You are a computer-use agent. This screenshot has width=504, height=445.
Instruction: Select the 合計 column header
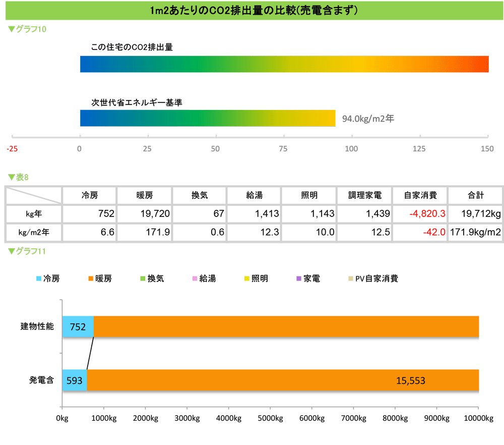point(476,195)
